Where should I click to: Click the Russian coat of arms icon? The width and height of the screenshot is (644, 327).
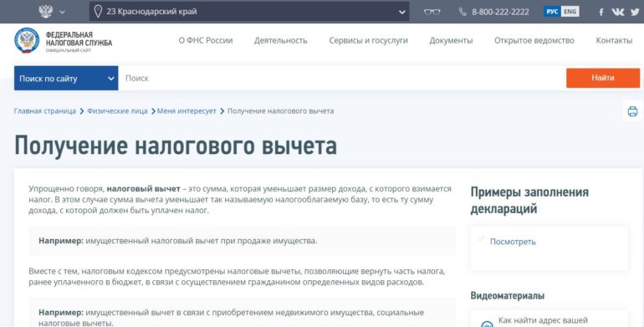(x=45, y=11)
